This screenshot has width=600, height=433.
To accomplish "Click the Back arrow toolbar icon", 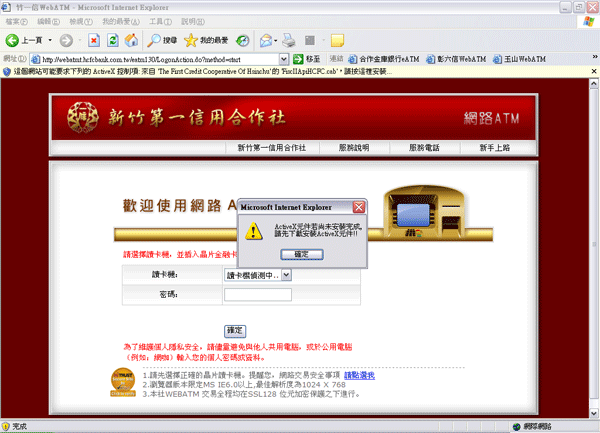I will coord(12,40).
